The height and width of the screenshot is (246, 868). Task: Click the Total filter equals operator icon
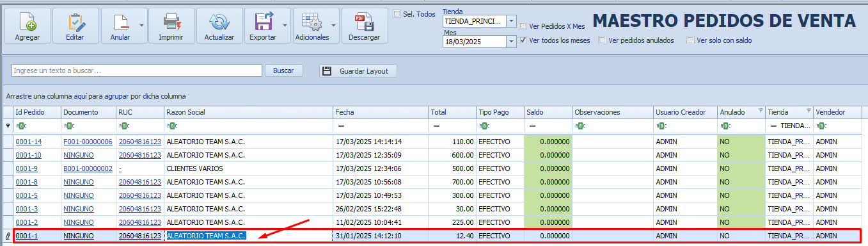(436, 126)
